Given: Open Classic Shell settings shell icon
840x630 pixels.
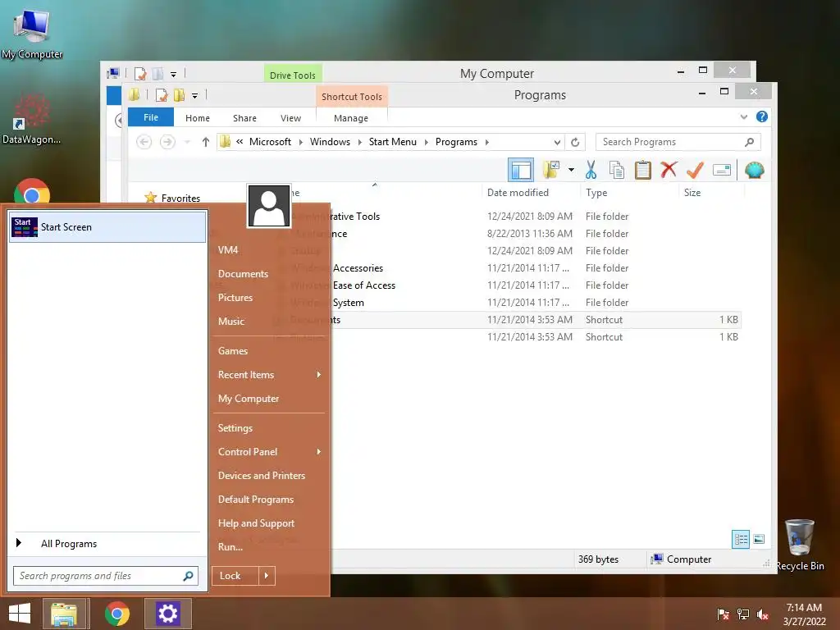Looking at the screenshot, I should (755, 171).
